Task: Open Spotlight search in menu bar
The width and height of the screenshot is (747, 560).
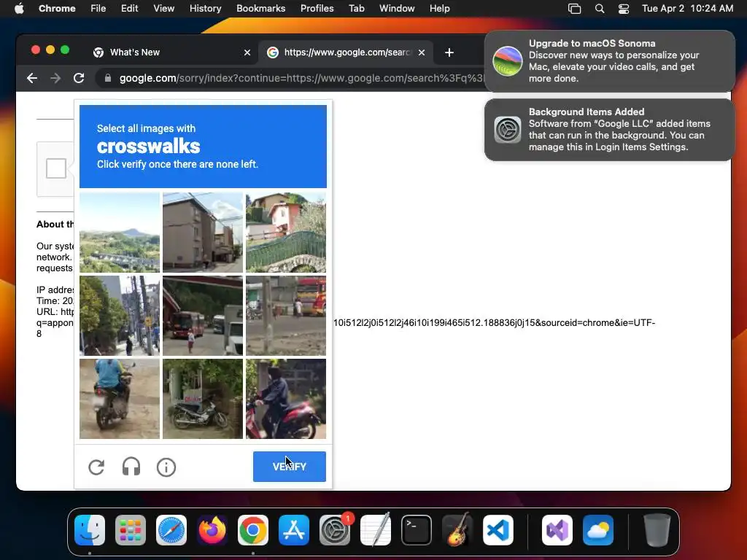Action: 600,9
